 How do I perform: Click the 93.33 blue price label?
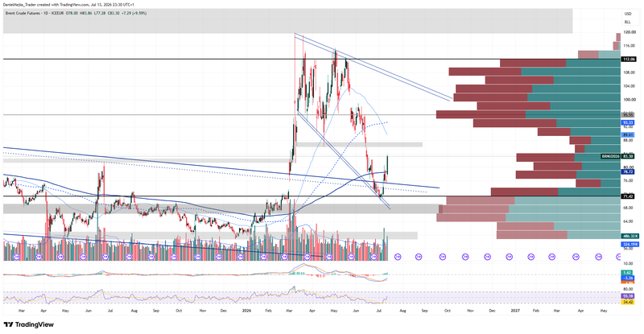click(628, 122)
